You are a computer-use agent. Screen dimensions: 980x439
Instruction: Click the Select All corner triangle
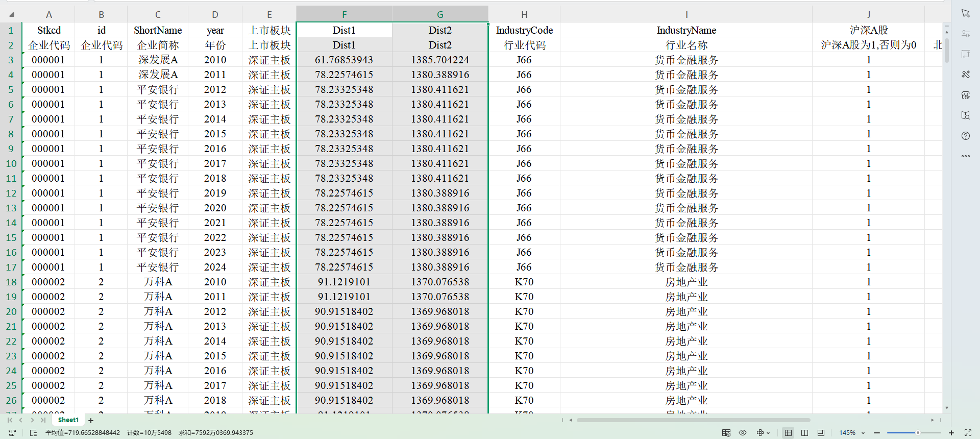[x=11, y=15]
